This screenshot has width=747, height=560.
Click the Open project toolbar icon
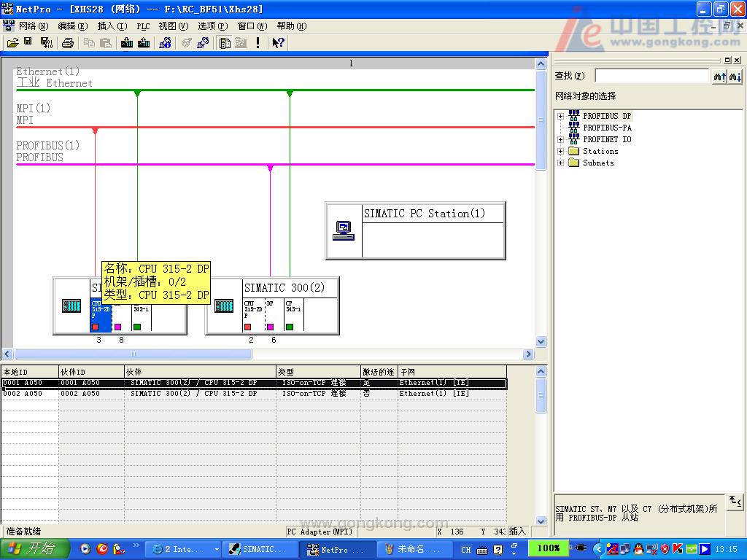[12, 43]
